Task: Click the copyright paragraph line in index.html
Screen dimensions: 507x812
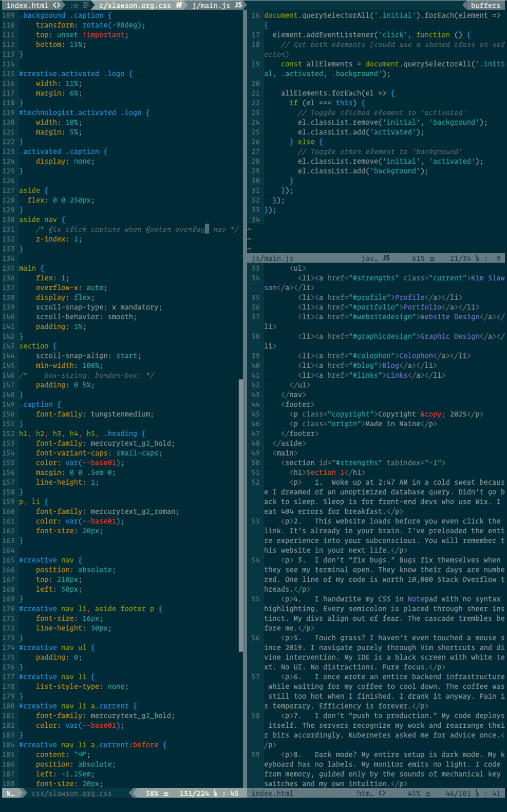Action: [386, 414]
